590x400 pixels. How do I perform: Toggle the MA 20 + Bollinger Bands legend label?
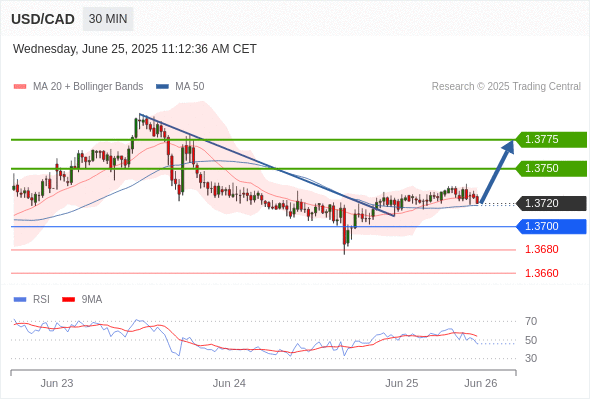(88, 87)
